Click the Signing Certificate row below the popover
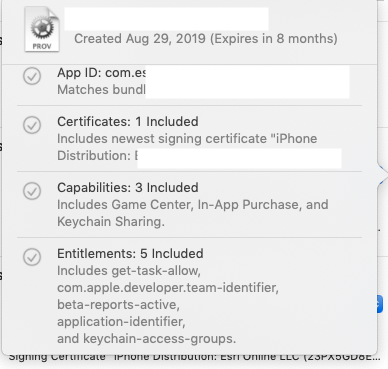Screen dimensions: 388x369 [194, 357]
